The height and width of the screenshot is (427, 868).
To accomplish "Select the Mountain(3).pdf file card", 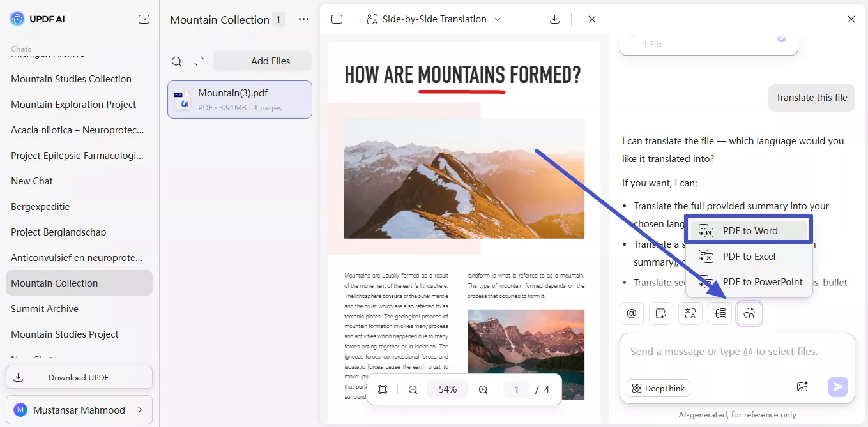I will 240,99.
